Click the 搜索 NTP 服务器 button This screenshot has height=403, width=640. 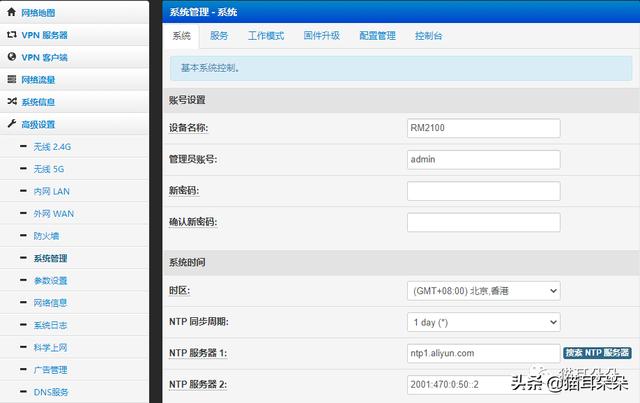[x=597, y=353]
